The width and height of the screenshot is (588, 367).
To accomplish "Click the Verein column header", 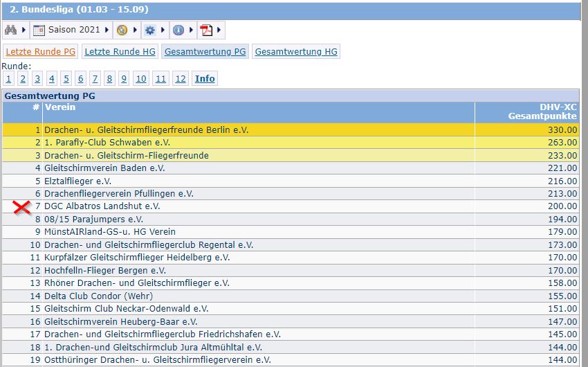I will pos(60,107).
